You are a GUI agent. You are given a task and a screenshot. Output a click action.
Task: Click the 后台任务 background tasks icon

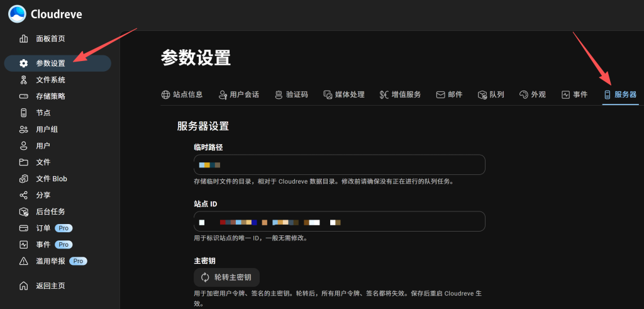(x=24, y=211)
